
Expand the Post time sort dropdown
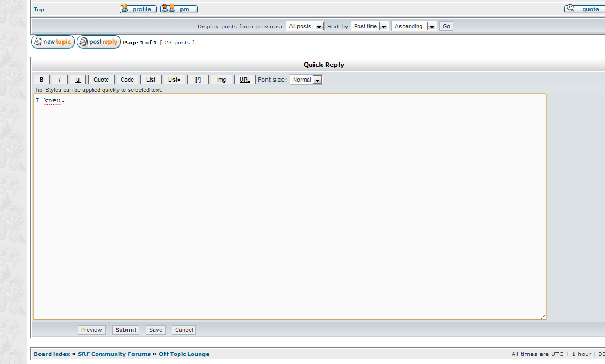[370, 26]
